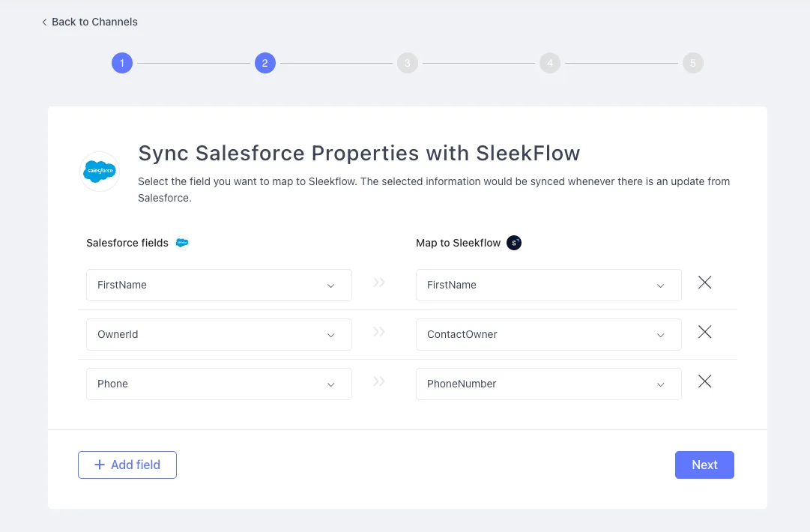Click the left chevron beside 'Back to Channels'

click(44, 22)
